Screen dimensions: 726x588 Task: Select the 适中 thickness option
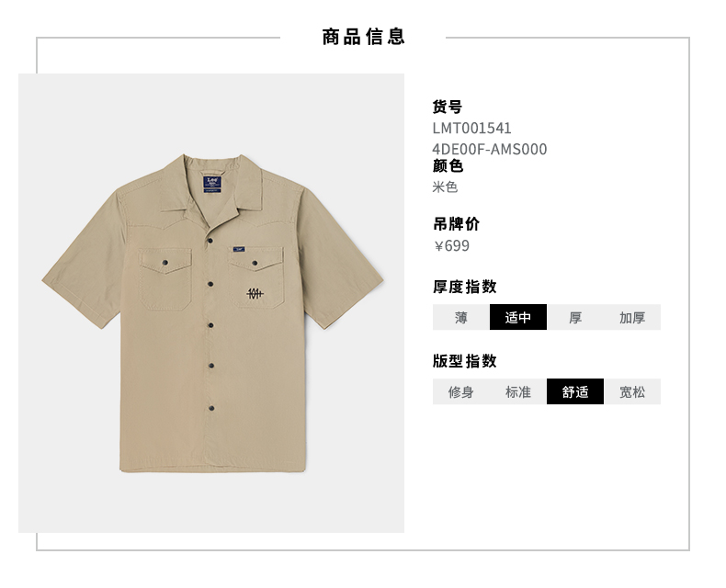[518, 317]
